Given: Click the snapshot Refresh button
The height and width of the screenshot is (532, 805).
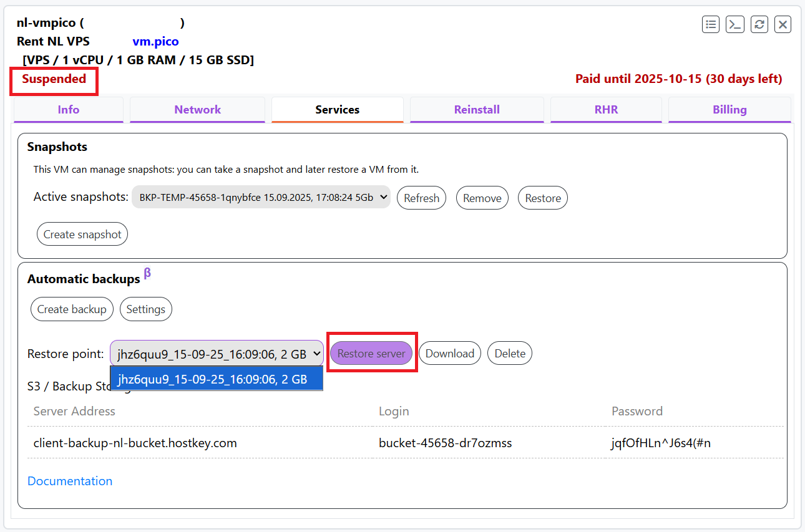Looking at the screenshot, I should (421, 198).
